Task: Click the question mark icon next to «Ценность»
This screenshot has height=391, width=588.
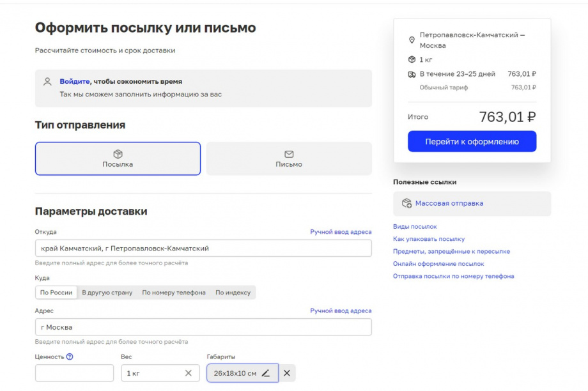Action: 70,357
